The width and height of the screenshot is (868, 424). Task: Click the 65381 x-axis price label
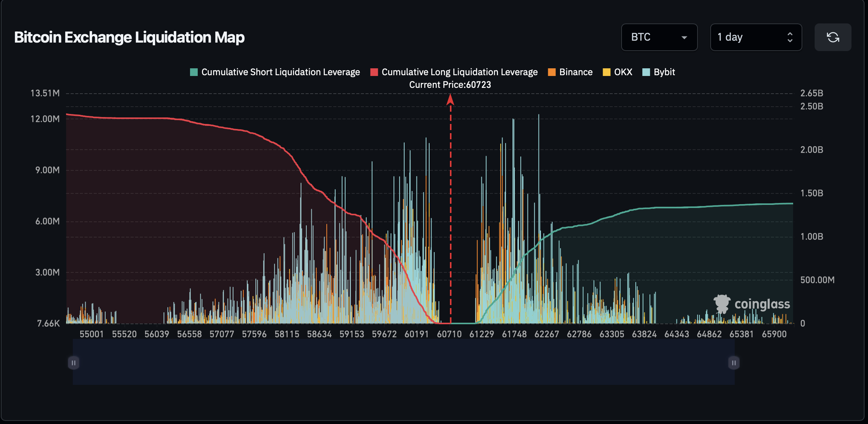click(742, 334)
